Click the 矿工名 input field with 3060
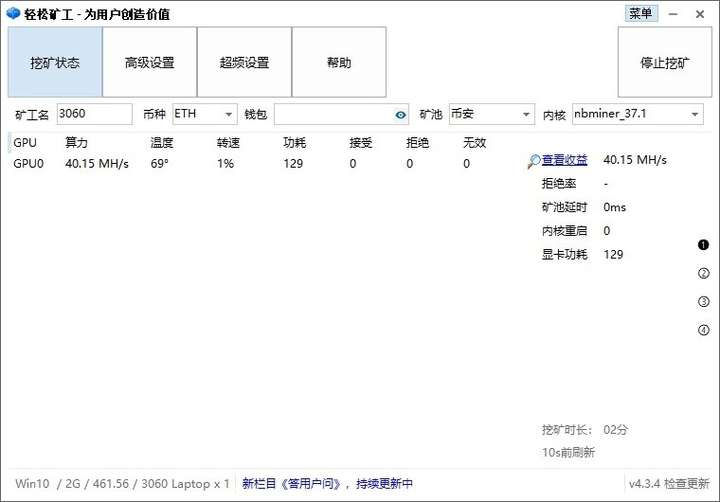720x502 pixels. (95, 113)
